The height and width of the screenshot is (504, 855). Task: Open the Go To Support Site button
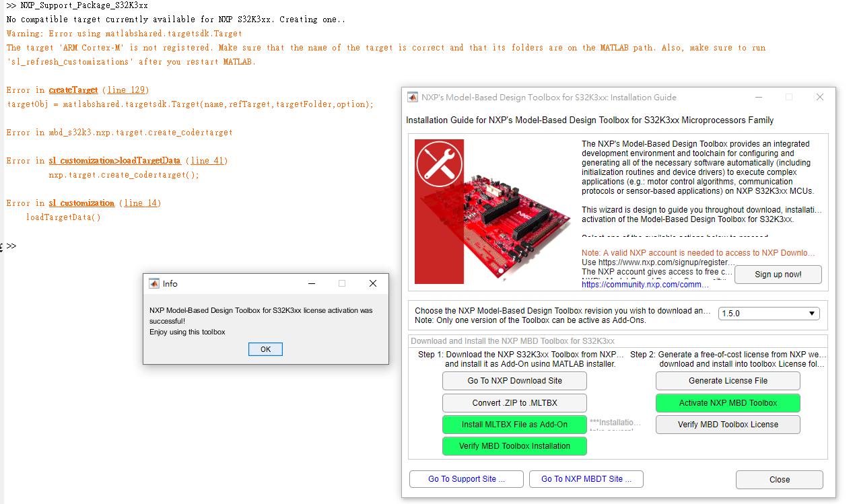pos(466,478)
